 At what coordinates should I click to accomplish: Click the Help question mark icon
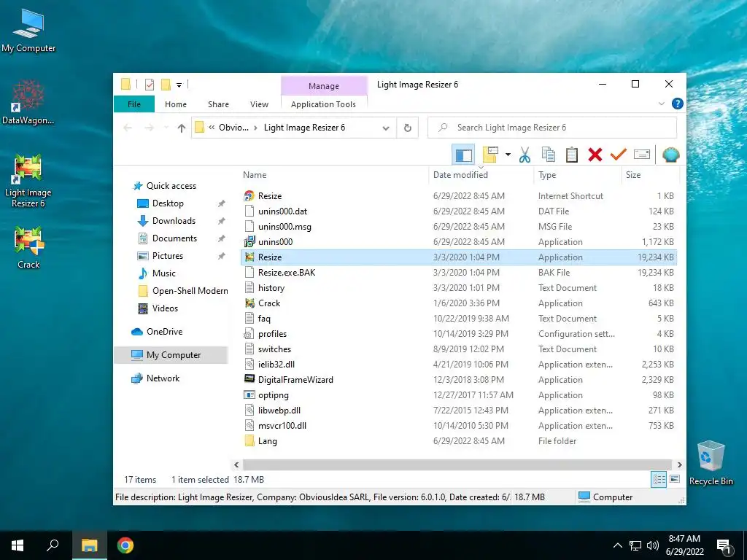[677, 104]
